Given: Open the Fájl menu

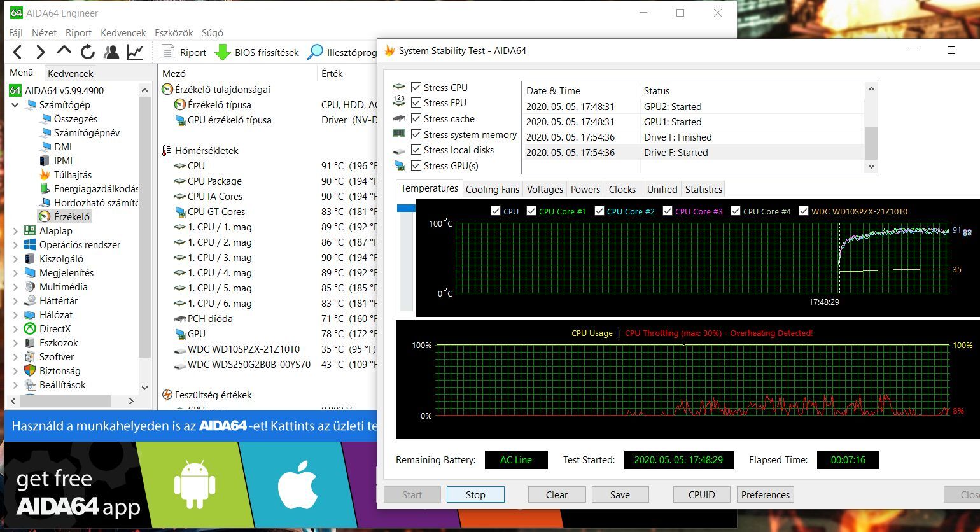Looking at the screenshot, I should pos(16,32).
